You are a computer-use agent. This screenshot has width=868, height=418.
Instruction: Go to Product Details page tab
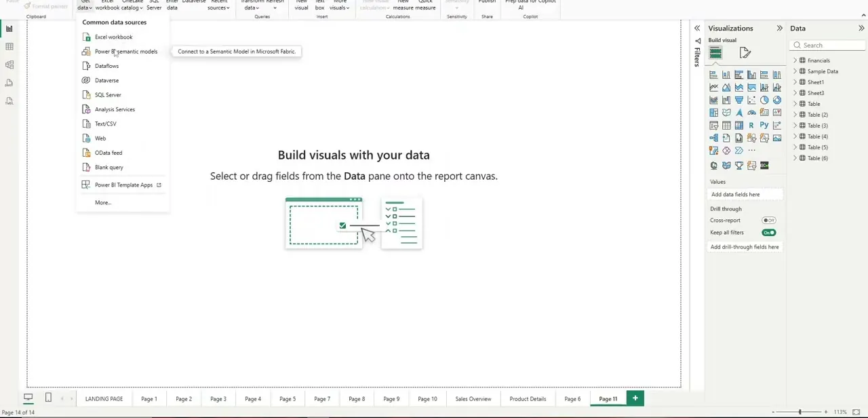(x=528, y=399)
